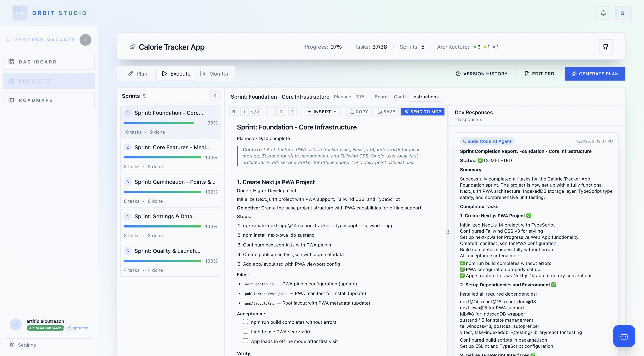Collapse the Sprints panel
The image size is (644, 356).
coord(215,96)
